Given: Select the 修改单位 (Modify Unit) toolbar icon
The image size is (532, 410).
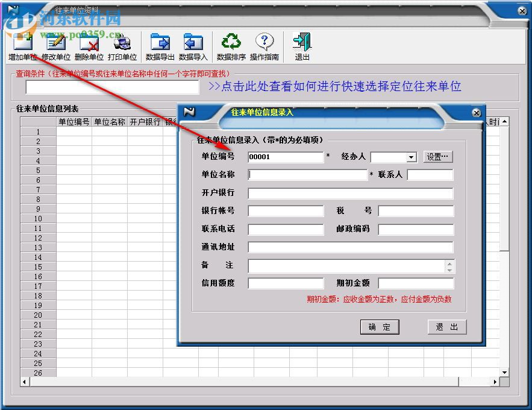Looking at the screenshot, I should 55,45.
